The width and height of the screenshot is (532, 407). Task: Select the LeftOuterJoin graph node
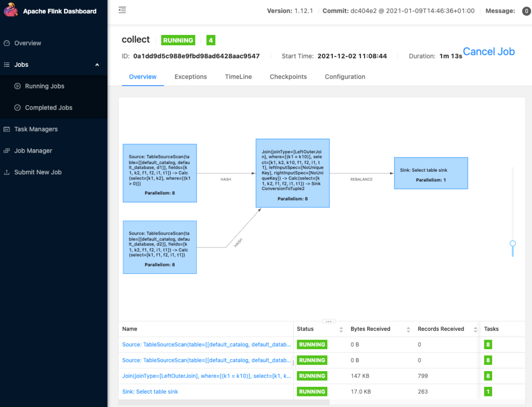293,173
